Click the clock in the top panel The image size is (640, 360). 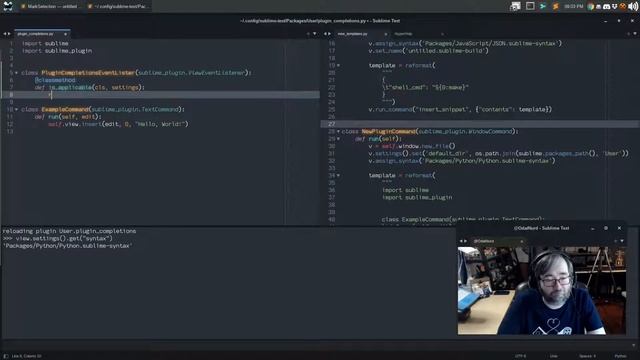[x=573, y=7]
